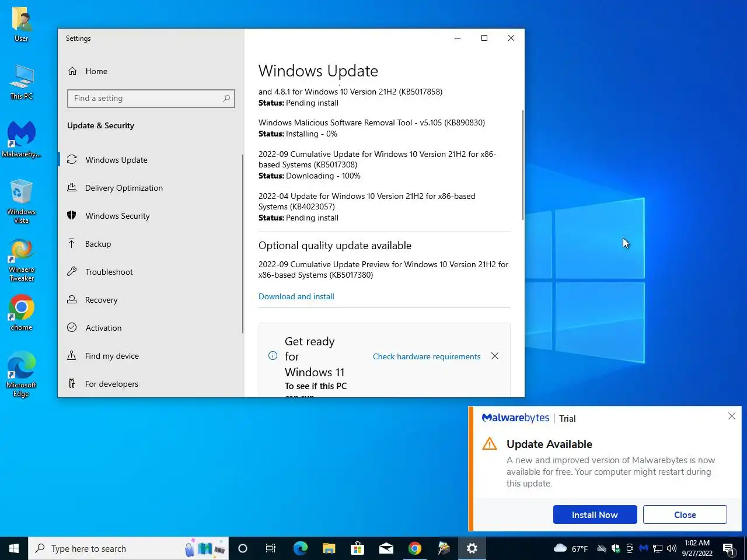This screenshot has width=747, height=560.
Task: Click the Update & Security heading
Action: [x=100, y=125]
